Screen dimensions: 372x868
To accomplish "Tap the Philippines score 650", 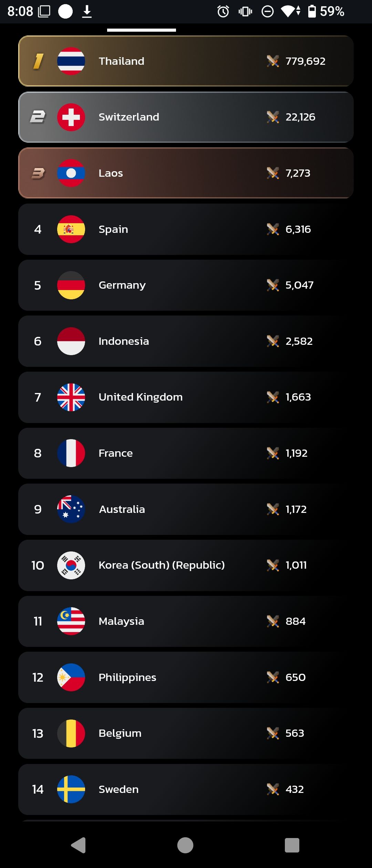I will [296, 677].
